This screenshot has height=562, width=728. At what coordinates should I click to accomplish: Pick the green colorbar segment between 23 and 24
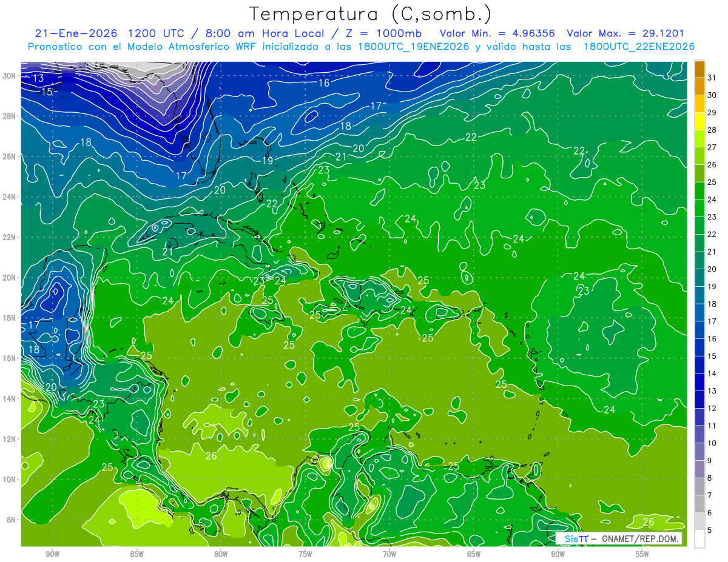click(x=699, y=208)
